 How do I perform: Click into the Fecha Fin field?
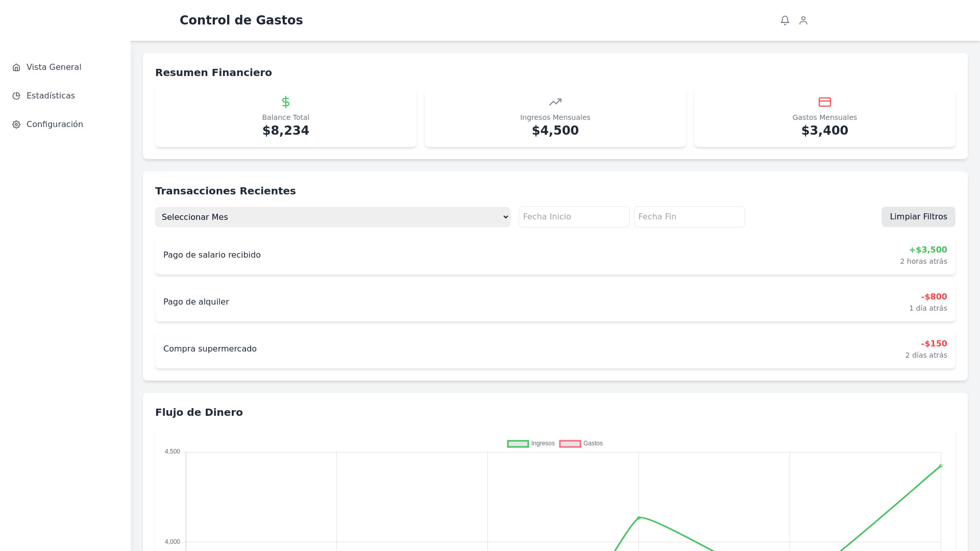(689, 217)
